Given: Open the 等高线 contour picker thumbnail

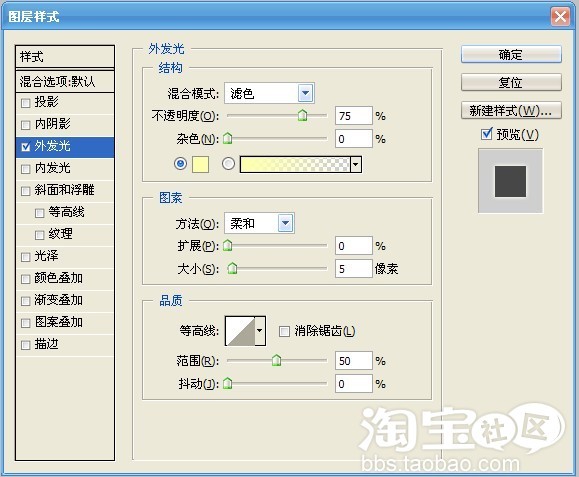Looking at the screenshot, I should click(240, 330).
